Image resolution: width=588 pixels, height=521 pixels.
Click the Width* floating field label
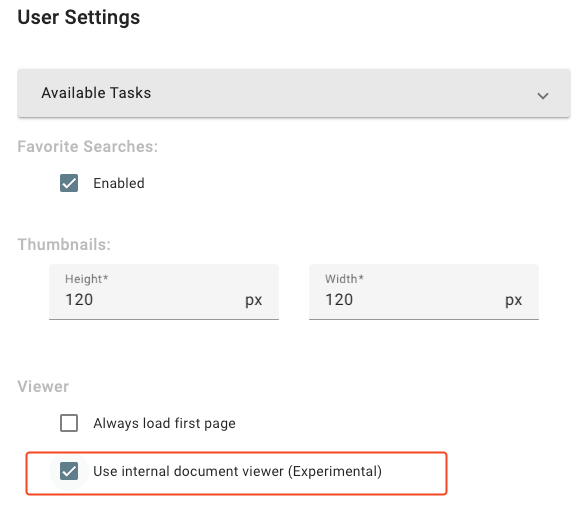pos(344,279)
